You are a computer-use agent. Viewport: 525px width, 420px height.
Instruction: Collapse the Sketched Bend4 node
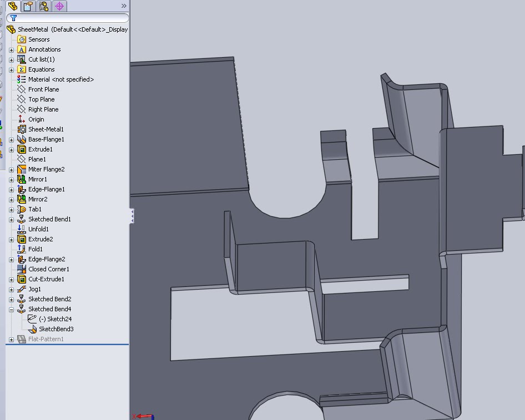click(12, 310)
